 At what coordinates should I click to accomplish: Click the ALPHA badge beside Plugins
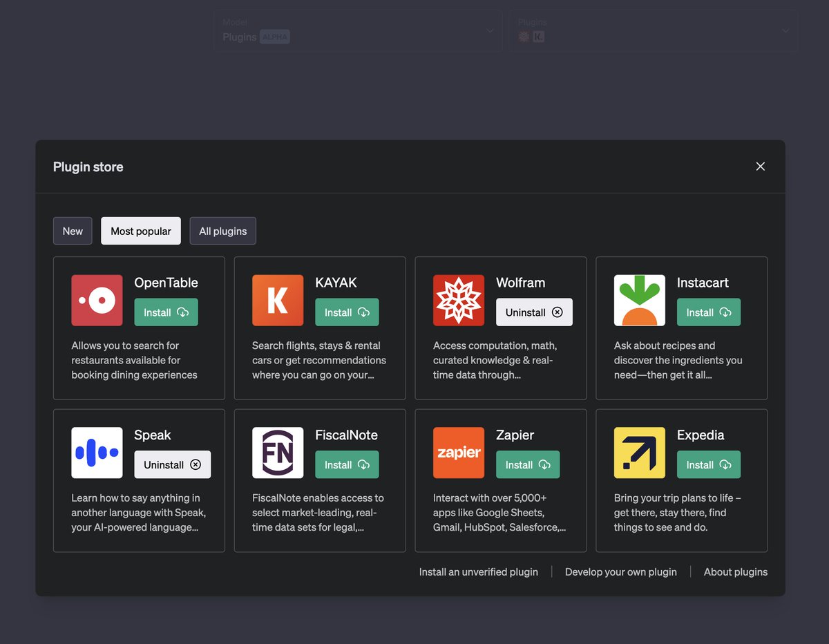tap(275, 37)
